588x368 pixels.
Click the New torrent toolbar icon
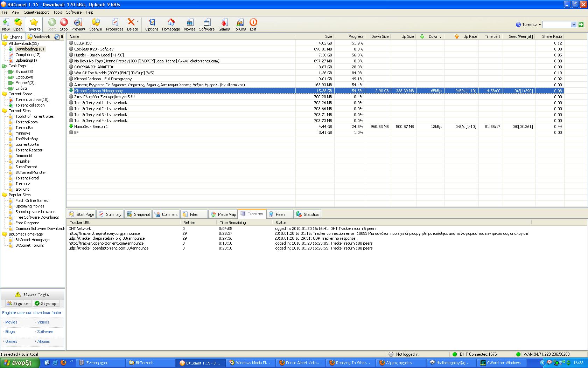click(6, 25)
